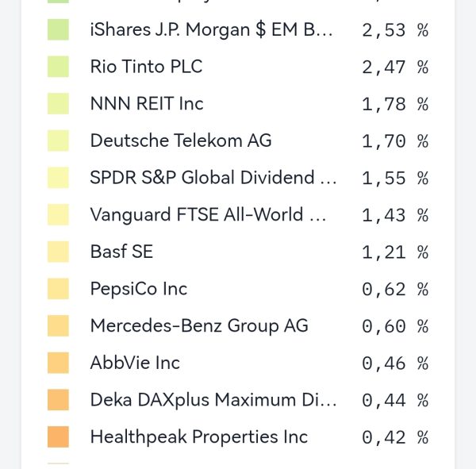Select the Basf SE color swatch
This screenshot has height=469, width=476.
pyautogui.click(x=58, y=252)
